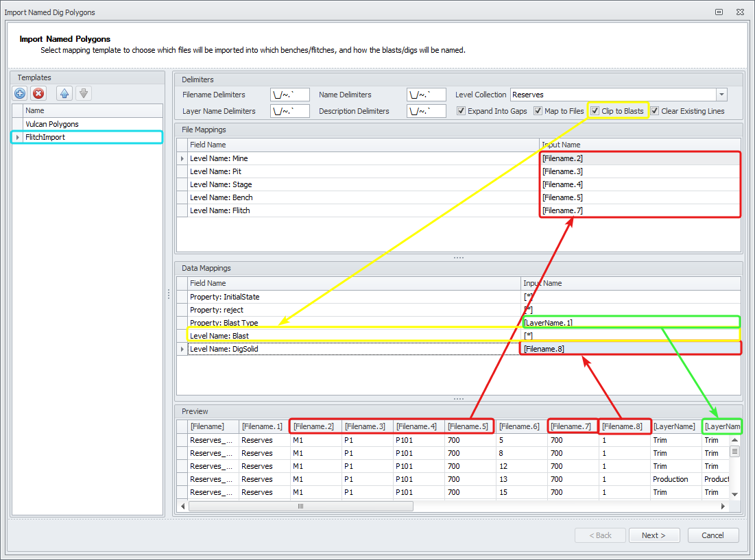Click the move template up arrow
The height and width of the screenshot is (560, 755).
(x=64, y=94)
